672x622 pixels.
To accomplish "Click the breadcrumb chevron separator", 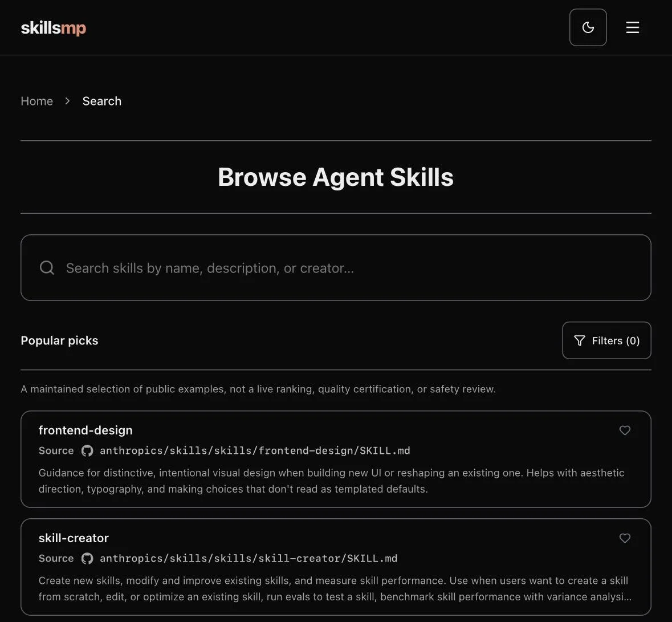I will (67, 101).
